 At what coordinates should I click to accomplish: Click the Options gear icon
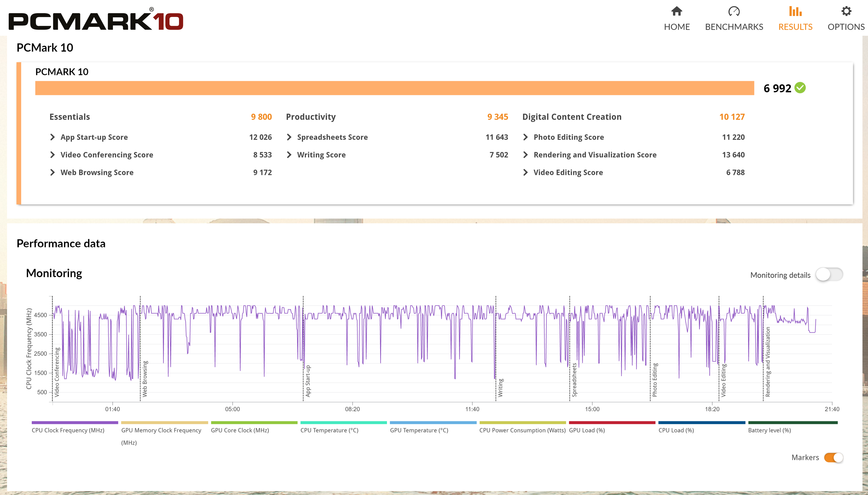tap(846, 11)
